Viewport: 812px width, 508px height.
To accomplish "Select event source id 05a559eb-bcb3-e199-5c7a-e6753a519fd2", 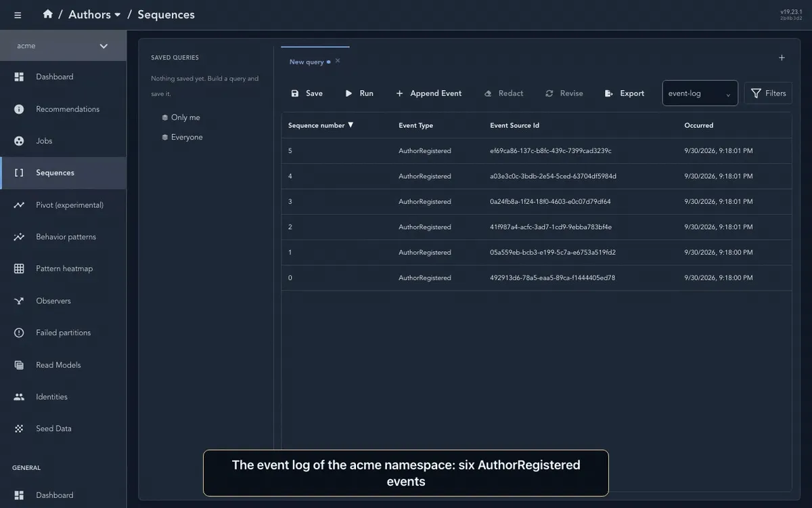I will (553, 253).
